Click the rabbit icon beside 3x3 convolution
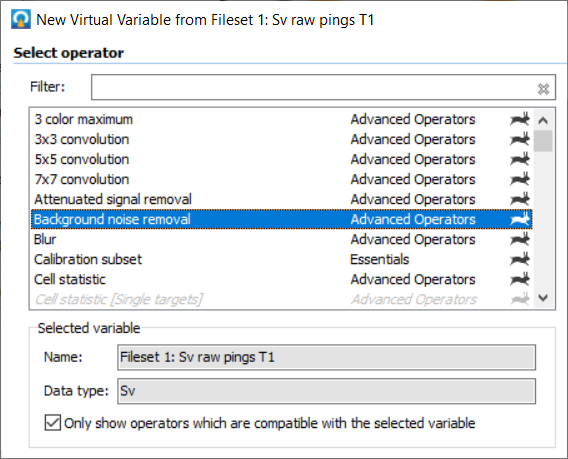Viewport: 568px width, 459px height. pyautogui.click(x=520, y=139)
